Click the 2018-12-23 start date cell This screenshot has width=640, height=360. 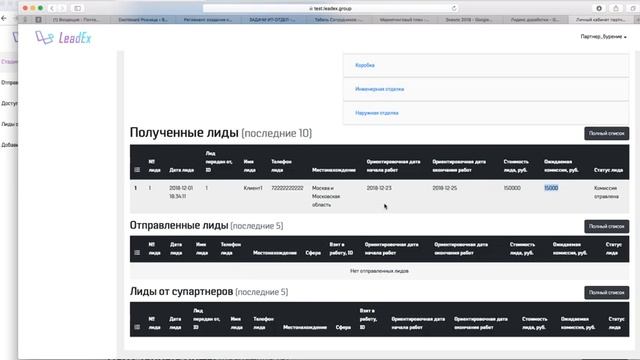(379, 188)
